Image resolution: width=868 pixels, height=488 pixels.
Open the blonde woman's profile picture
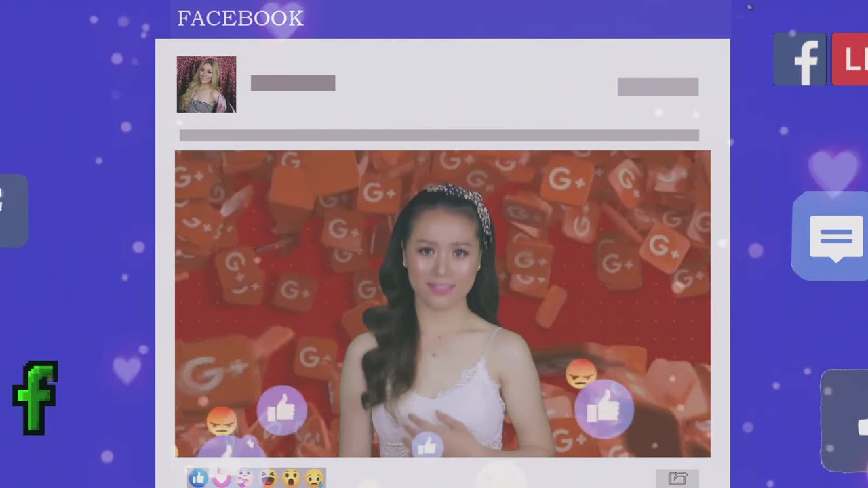pos(206,84)
